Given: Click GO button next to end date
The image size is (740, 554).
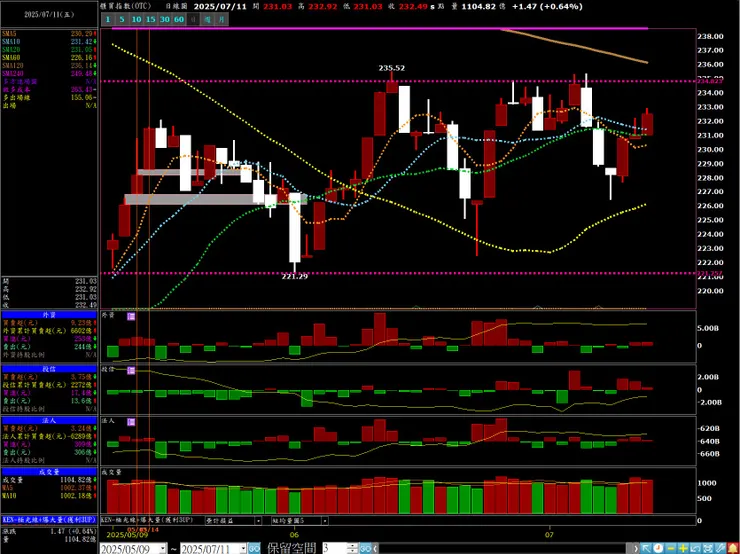Looking at the screenshot, I should point(254,549).
